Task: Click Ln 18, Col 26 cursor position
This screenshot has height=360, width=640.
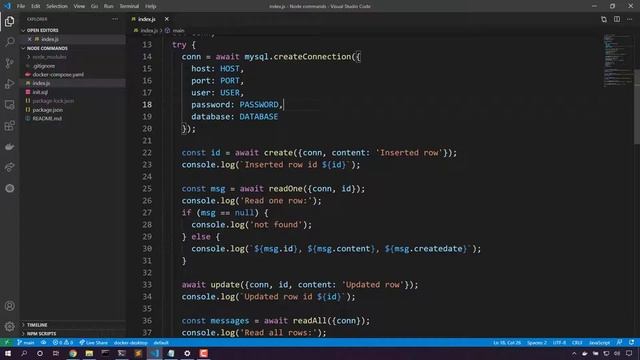Action: 507,342
